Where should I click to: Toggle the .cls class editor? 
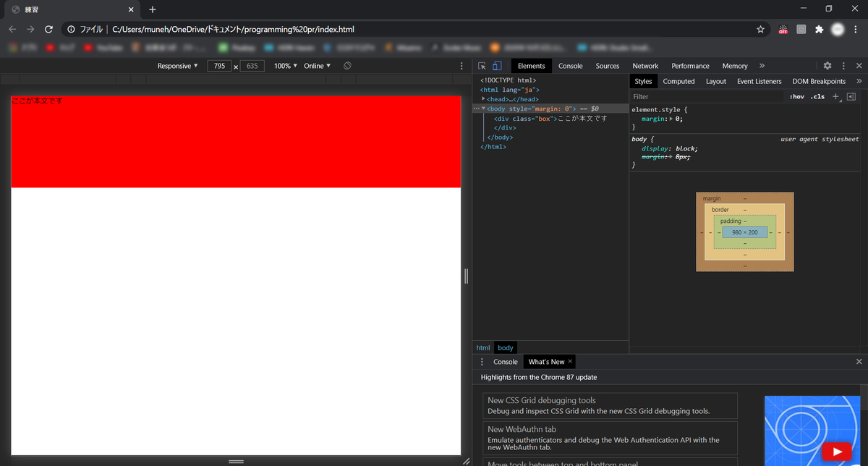pos(817,96)
